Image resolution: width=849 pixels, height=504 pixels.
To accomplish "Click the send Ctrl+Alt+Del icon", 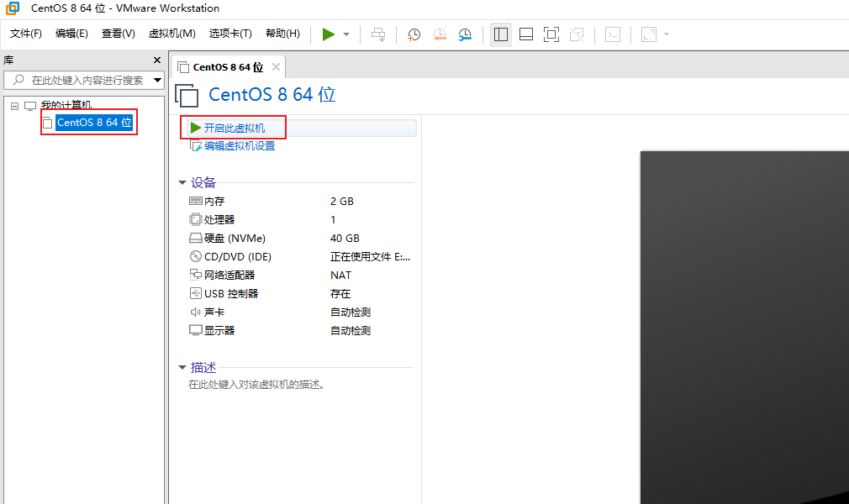I will tap(378, 34).
